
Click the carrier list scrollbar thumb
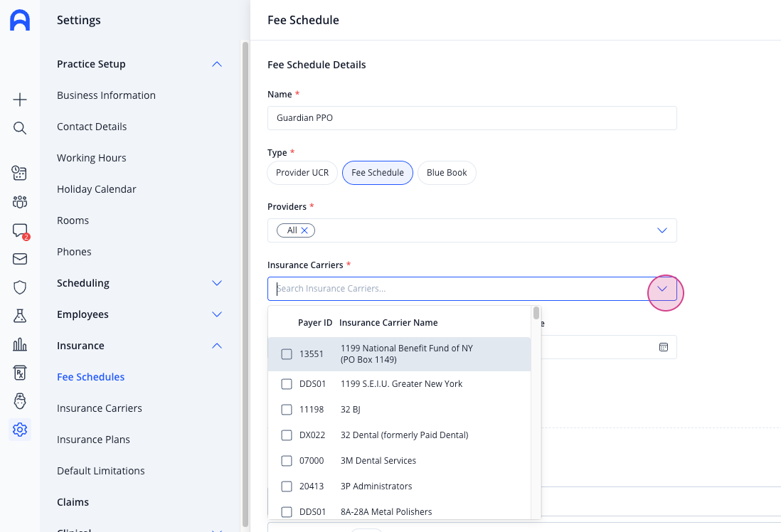pos(536,313)
